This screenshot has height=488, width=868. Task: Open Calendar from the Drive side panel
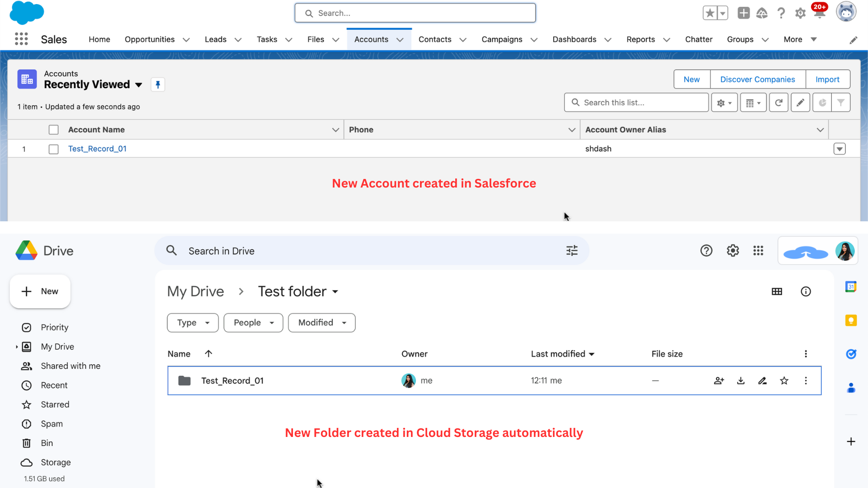851,286
